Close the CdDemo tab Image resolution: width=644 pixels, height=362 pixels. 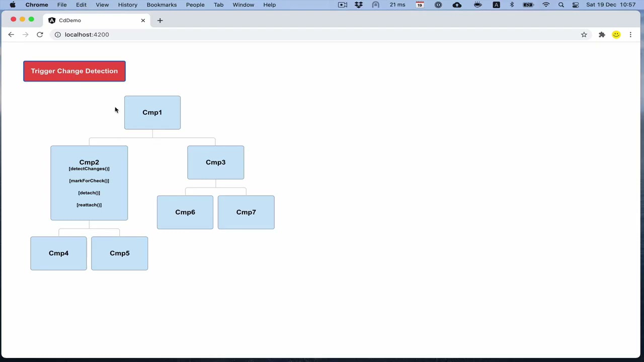[x=143, y=21]
